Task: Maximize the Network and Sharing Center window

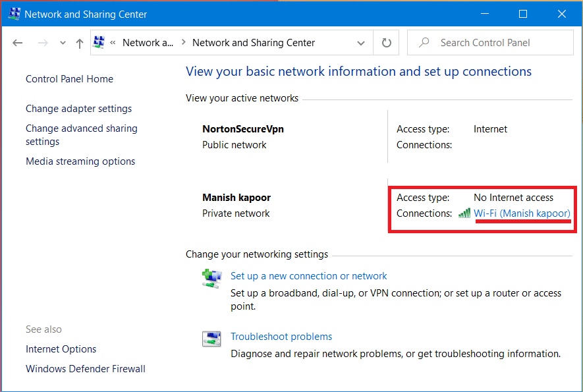Action: [x=523, y=14]
